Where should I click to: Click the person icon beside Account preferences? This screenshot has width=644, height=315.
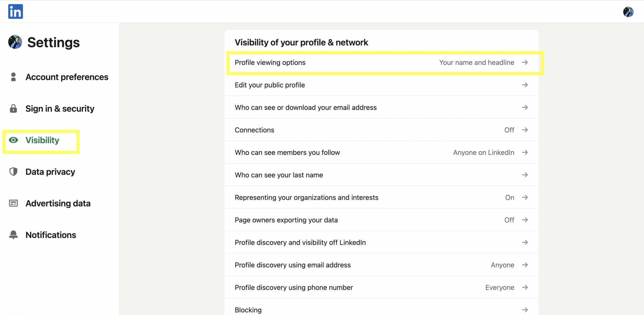[x=13, y=77]
